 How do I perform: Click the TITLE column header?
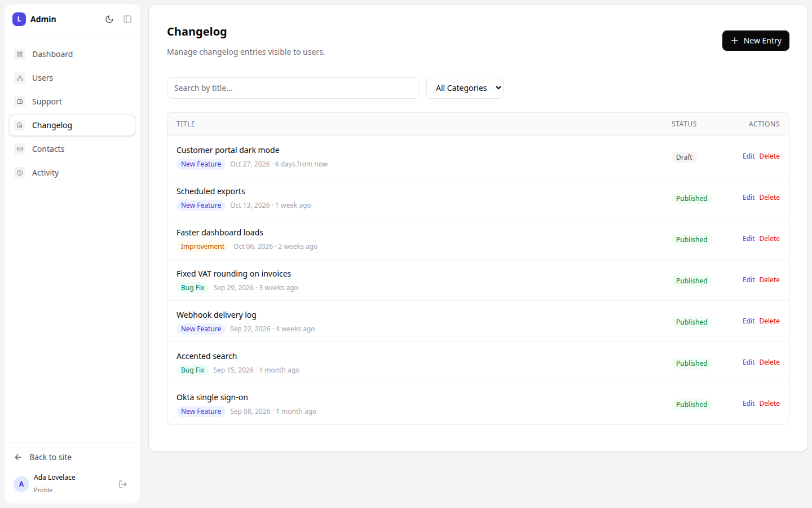tap(186, 124)
